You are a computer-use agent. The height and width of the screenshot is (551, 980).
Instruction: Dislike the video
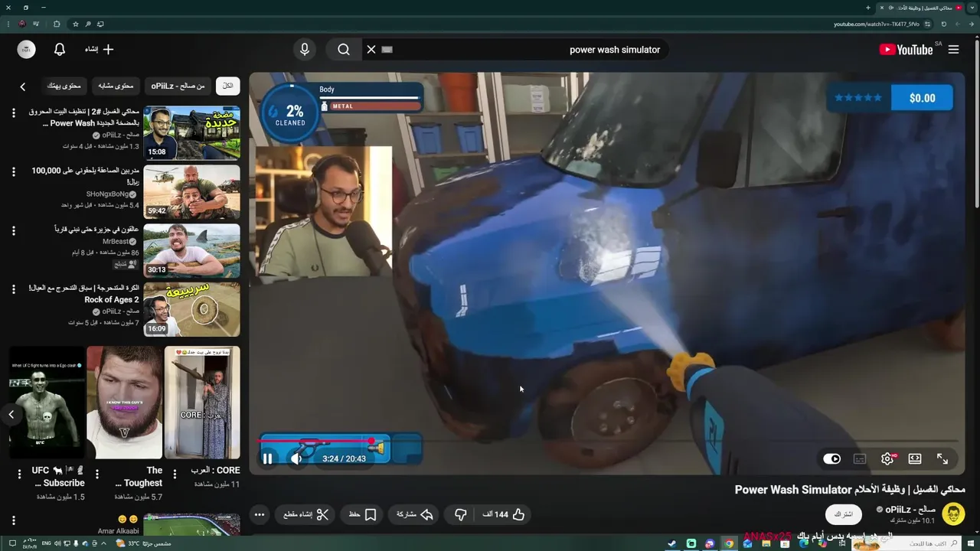tap(460, 514)
